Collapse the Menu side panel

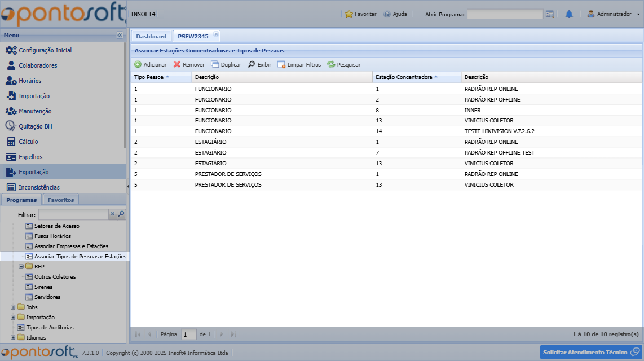click(x=120, y=35)
